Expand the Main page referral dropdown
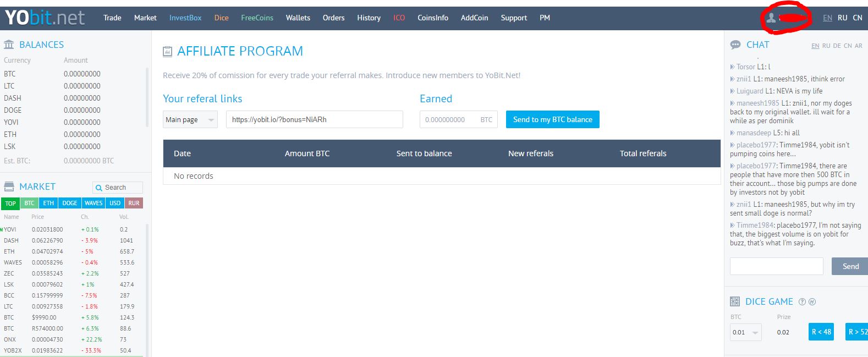Image resolution: width=868 pixels, height=357 pixels. coord(190,119)
